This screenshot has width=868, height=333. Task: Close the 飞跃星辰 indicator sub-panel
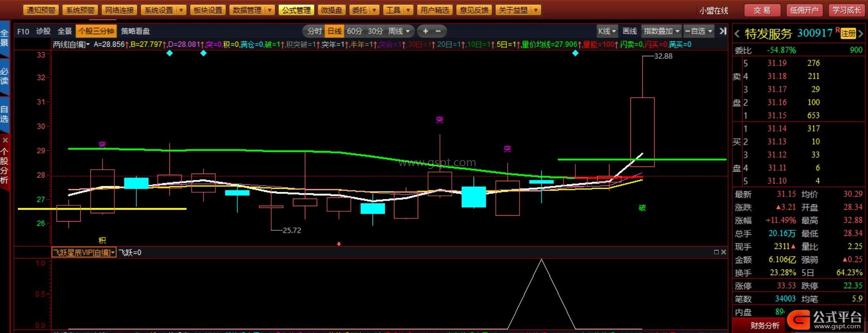pyautogui.click(x=723, y=252)
